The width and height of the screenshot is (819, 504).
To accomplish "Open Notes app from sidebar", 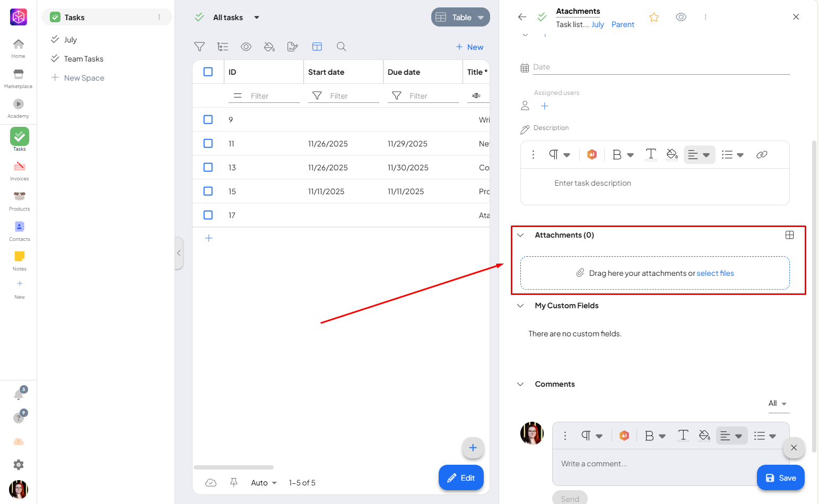I will (19, 257).
